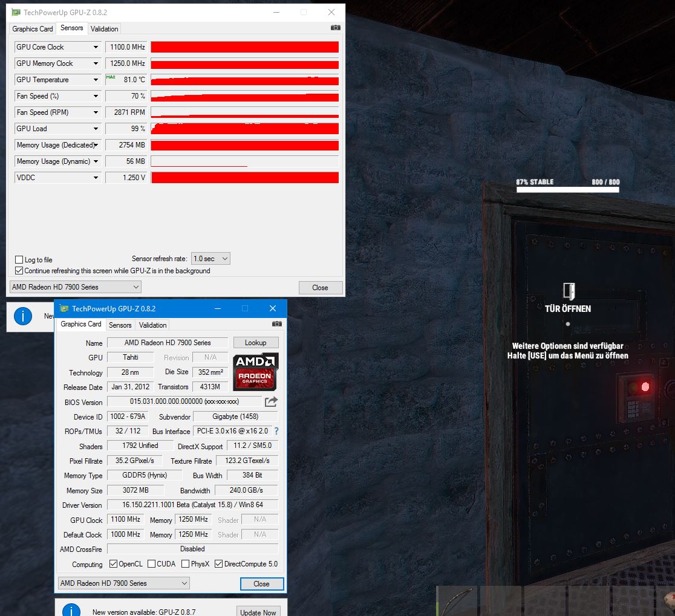Click the Shaders value 1792 Unified
Viewport: 675px width, 616px height.
click(x=140, y=446)
